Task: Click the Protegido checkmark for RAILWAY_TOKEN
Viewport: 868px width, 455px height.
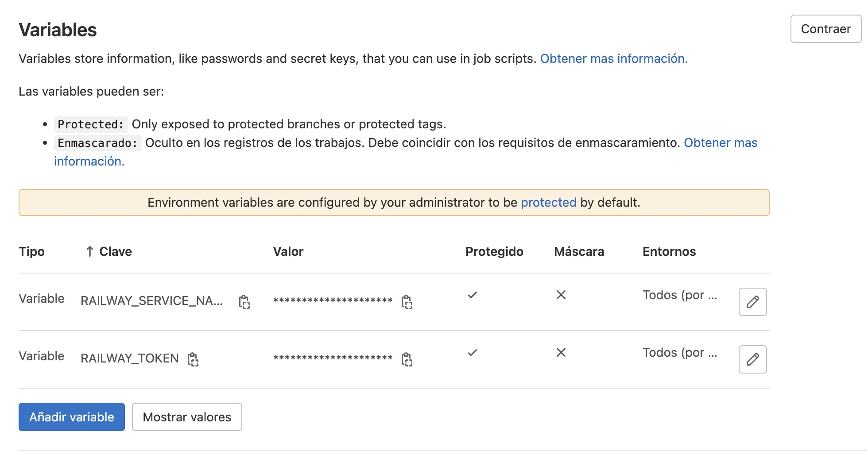Action: 473,353
